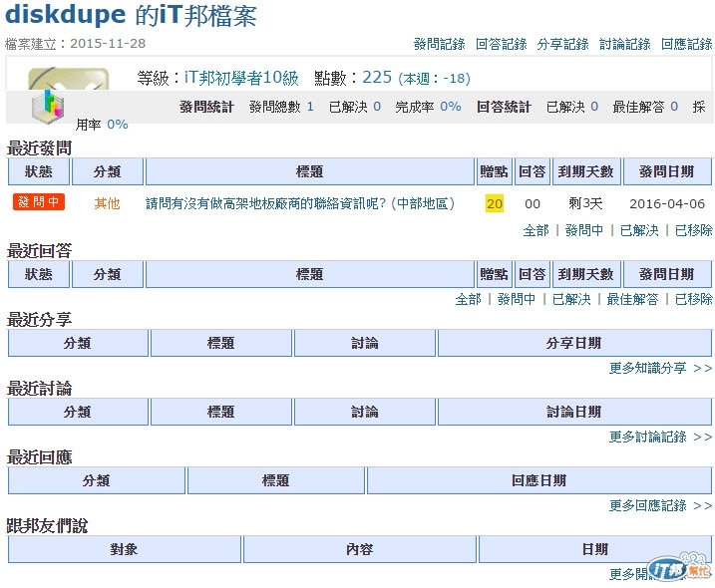The width and height of the screenshot is (715, 588).
Task: Click the 其他 category link
Action: pyautogui.click(x=107, y=203)
